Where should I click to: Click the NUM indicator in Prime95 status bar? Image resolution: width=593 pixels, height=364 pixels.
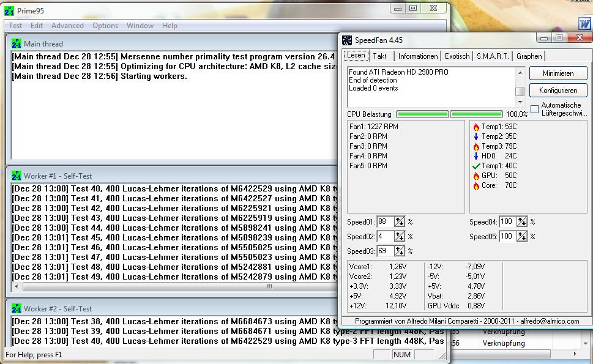click(401, 355)
